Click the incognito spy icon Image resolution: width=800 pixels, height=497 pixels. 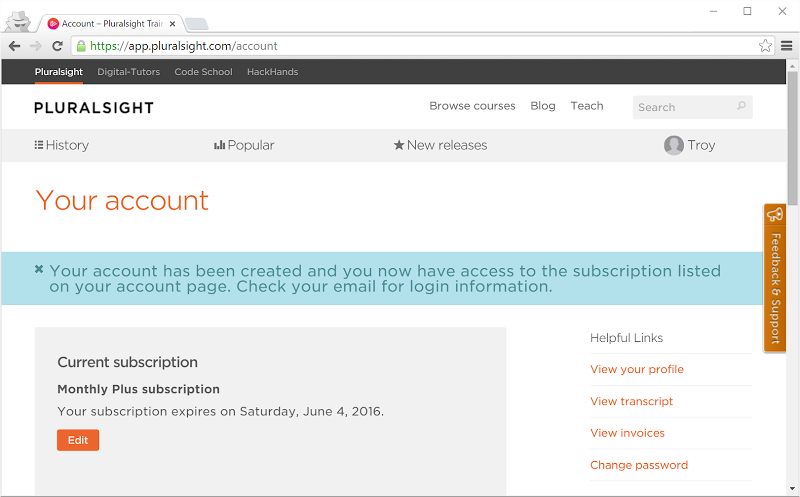pos(18,21)
